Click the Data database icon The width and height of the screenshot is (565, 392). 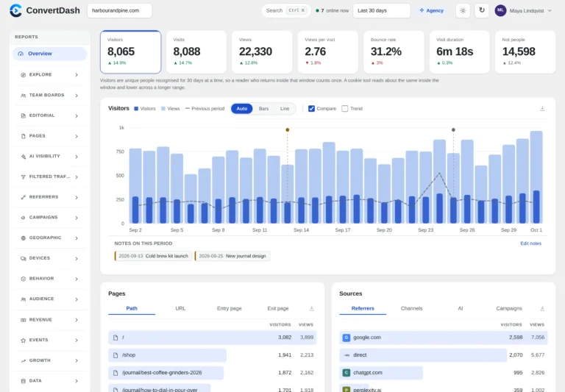[x=23, y=381]
